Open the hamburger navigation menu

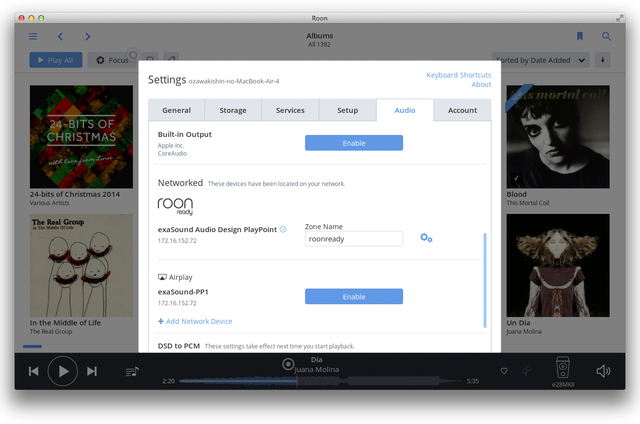pos(33,37)
